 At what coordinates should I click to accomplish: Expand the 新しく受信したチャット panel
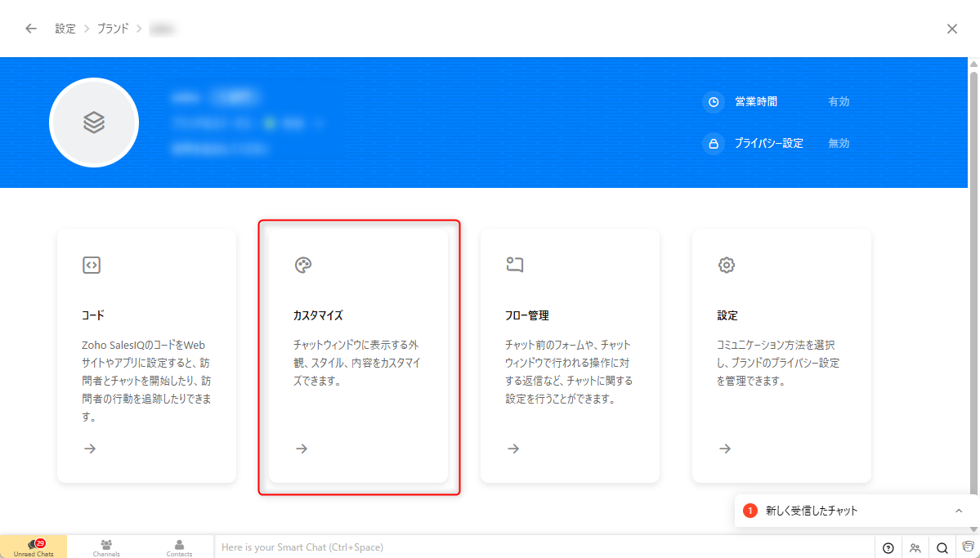click(x=959, y=511)
